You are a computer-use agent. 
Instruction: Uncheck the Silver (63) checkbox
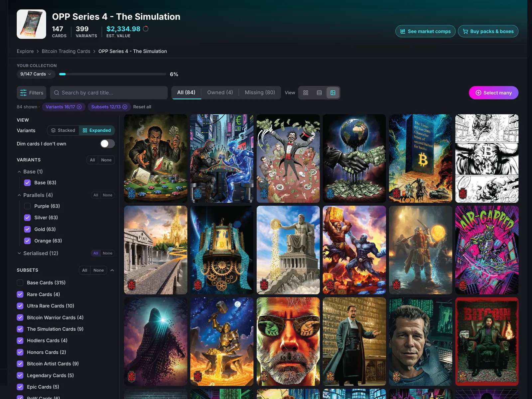click(x=27, y=217)
